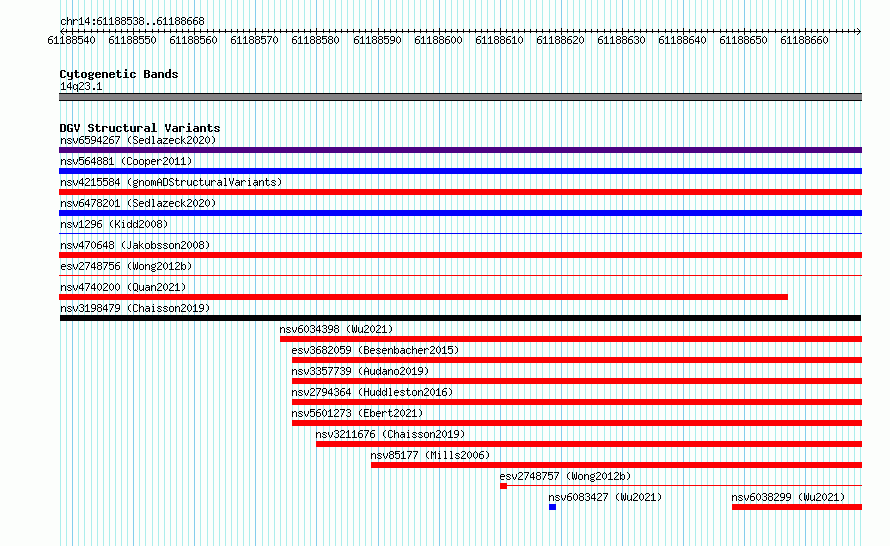Click ruler position 61188630
Viewport: 890px width, 546px height.
click(622, 40)
